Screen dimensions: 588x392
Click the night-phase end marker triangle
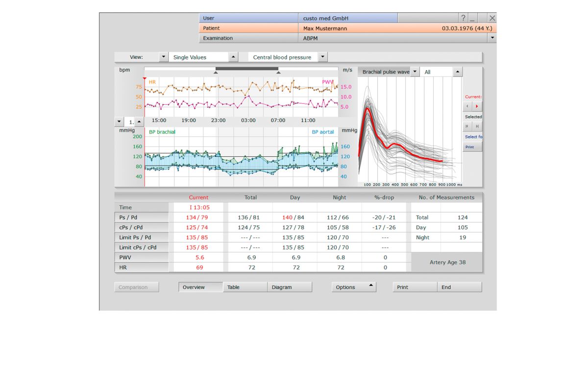point(278,73)
